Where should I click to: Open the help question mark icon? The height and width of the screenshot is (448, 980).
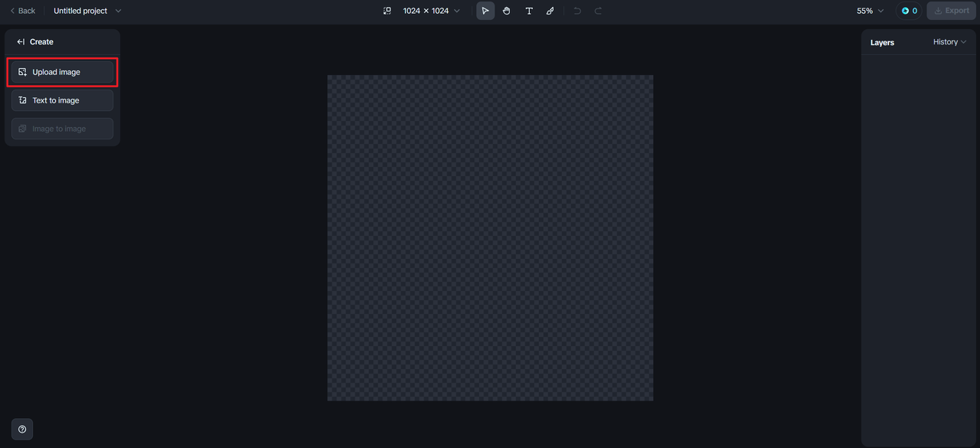pyautogui.click(x=22, y=430)
